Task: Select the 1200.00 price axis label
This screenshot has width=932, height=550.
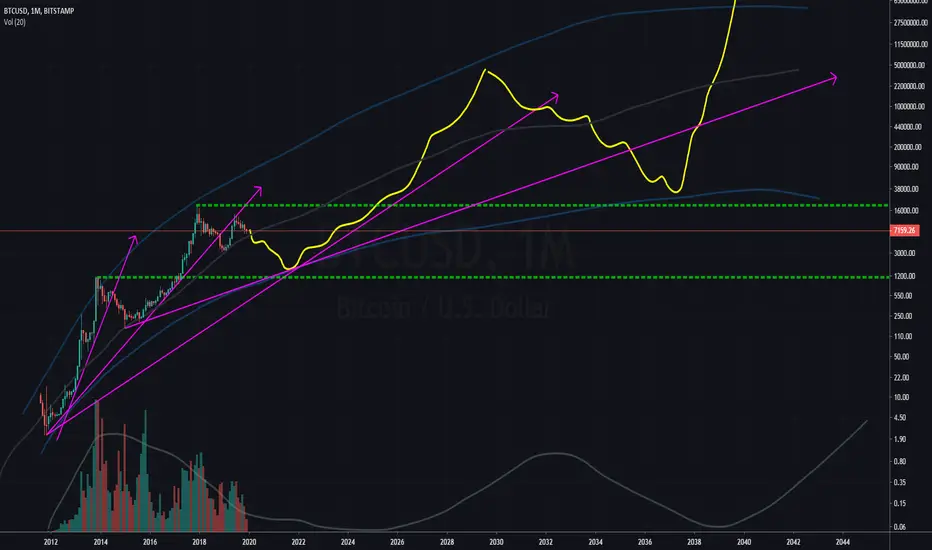Action: point(905,276)
